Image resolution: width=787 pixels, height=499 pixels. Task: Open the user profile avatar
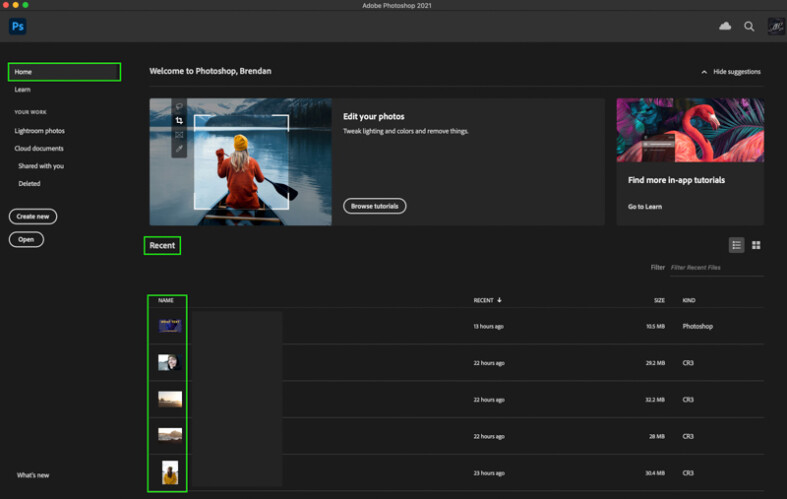(x=775, y=27)
